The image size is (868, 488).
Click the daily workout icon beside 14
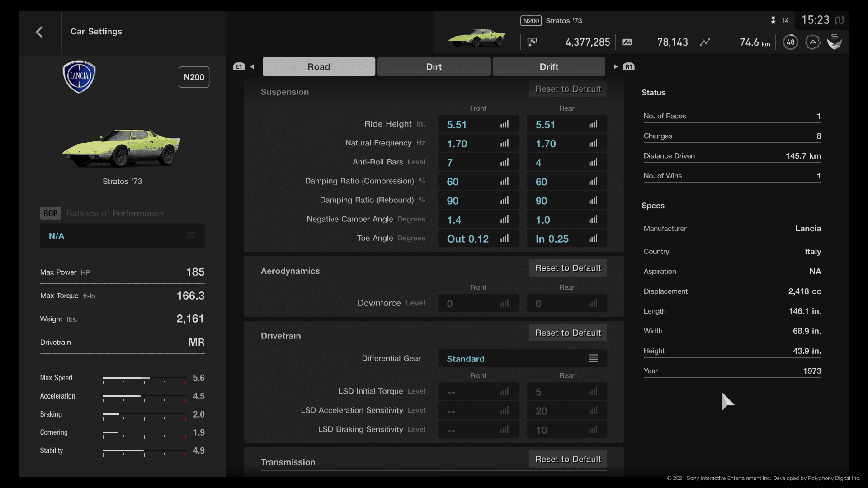click(773, 20)
